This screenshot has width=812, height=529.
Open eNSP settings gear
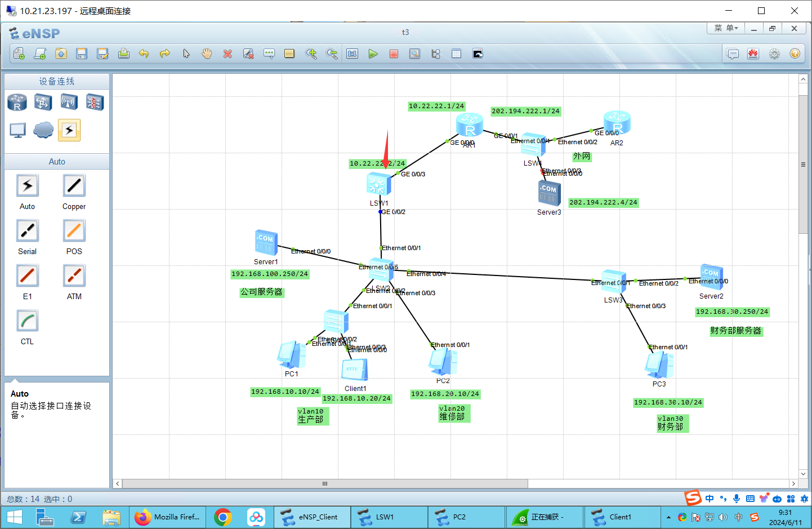774,54
